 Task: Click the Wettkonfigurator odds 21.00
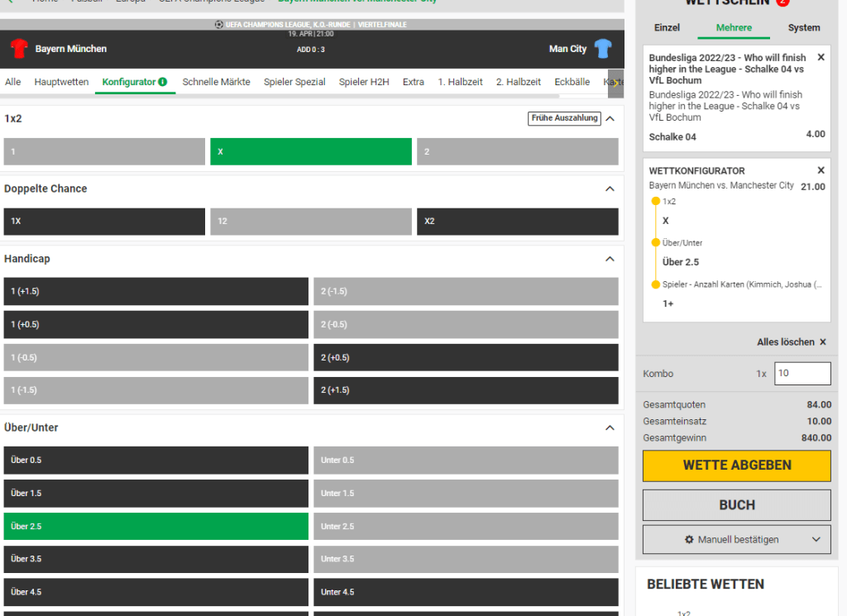coord(813,187)
